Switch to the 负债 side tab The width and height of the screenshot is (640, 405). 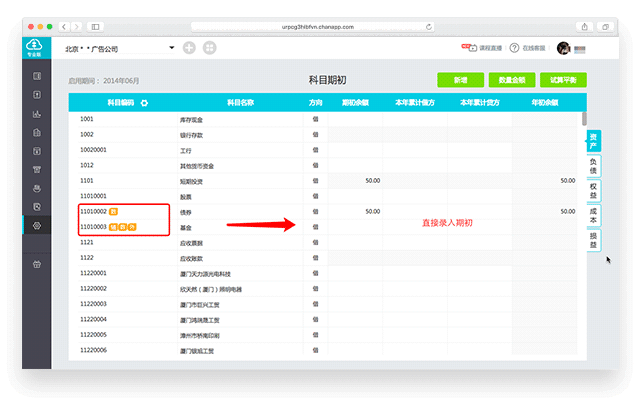(x=593, y=164)
